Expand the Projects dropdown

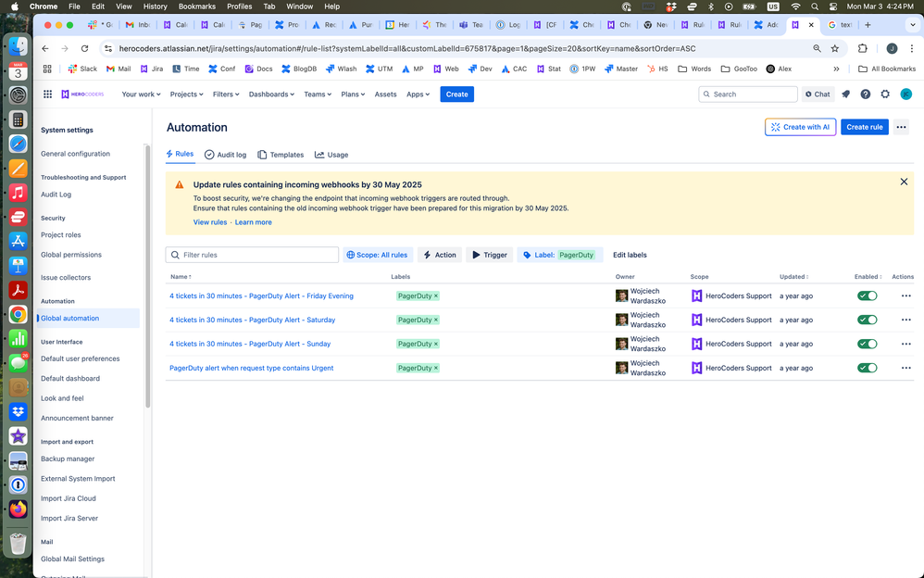pyautogui.click(x=186, y=94)
